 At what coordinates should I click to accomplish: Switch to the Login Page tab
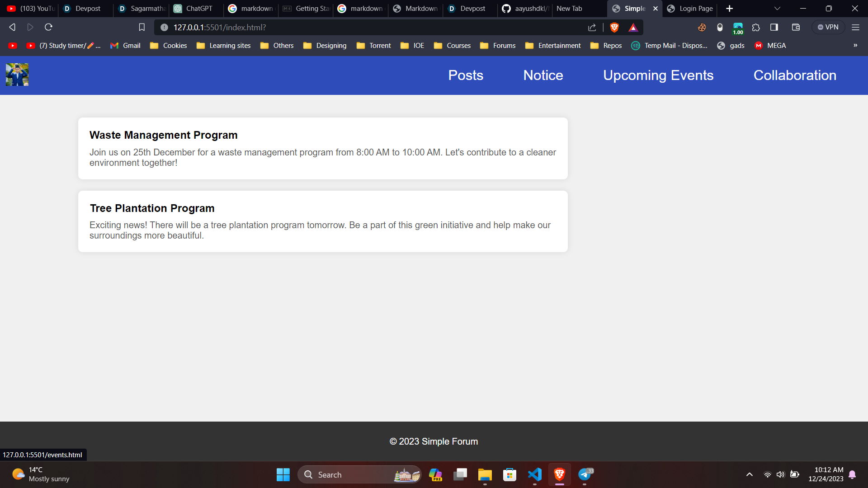pyautogui.click(x=690, y=9)
